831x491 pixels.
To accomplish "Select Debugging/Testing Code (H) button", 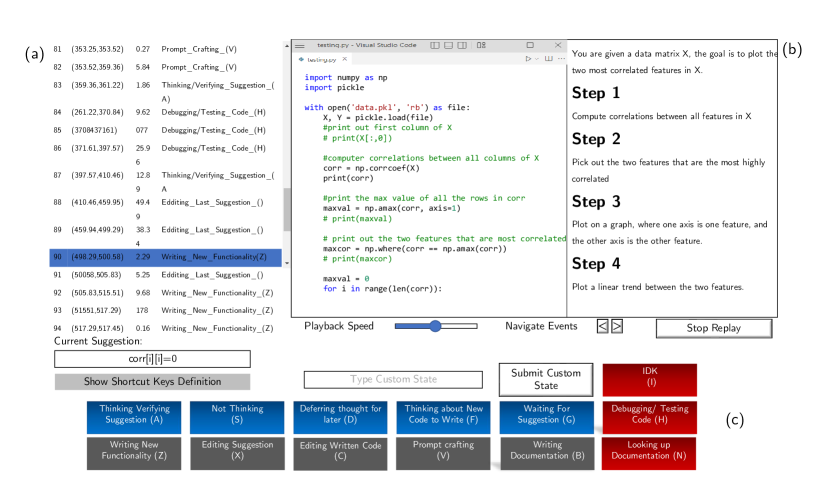I will pyautogui.click(x=650, y=417).
